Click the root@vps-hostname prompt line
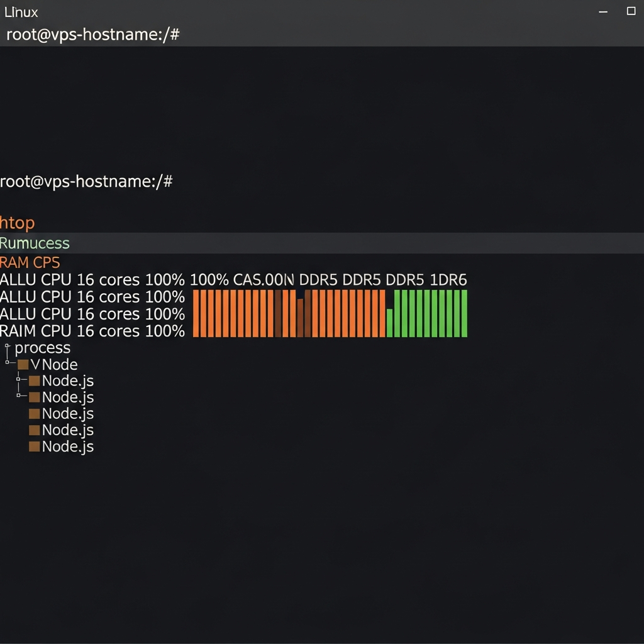This screenshot has height=644, width=644. (87, 181)
